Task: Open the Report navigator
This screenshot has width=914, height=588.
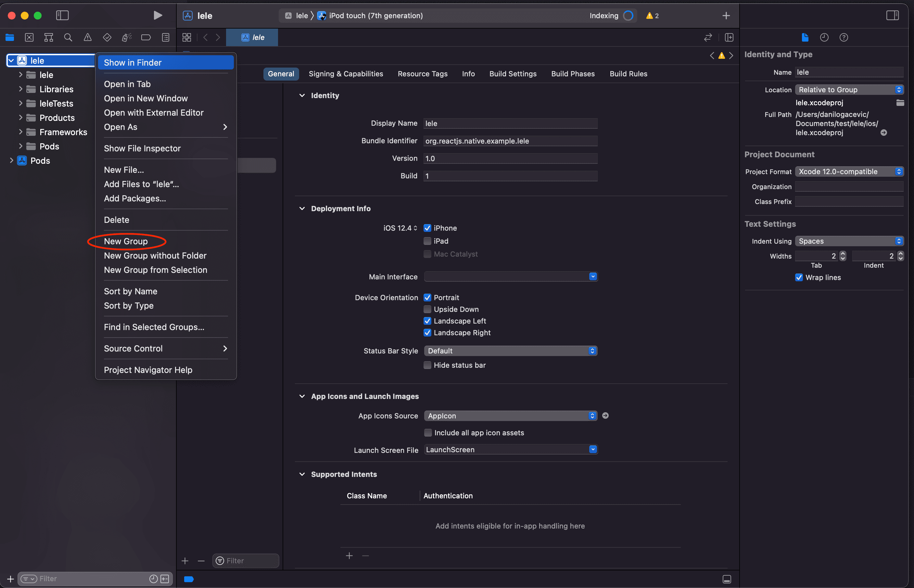Action: click(166, 37)
